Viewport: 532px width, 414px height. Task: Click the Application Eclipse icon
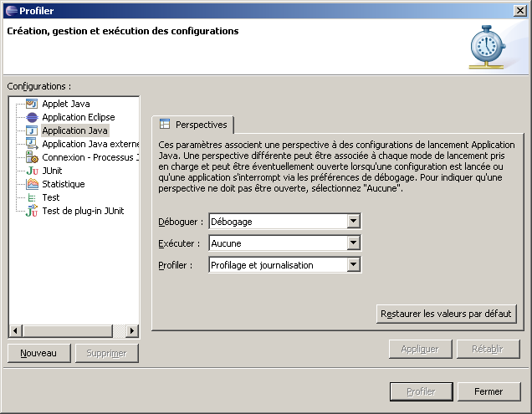[33, 117]
